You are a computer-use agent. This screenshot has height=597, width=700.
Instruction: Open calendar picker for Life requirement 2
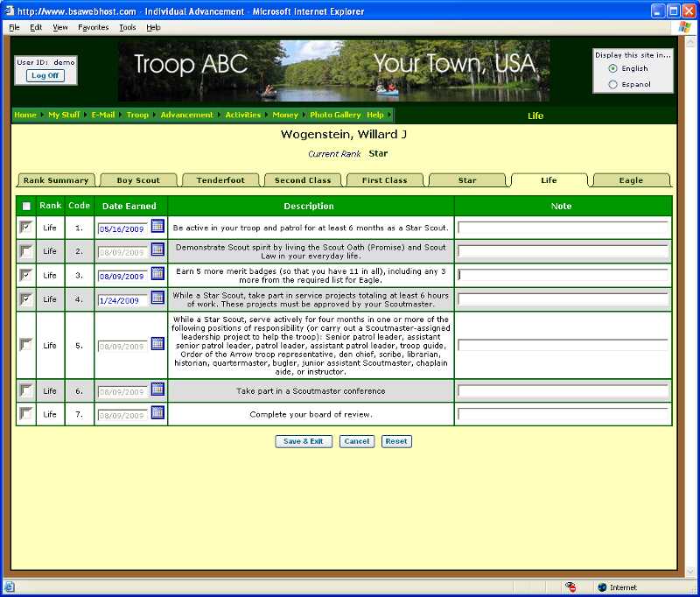(x=157, y=249)
